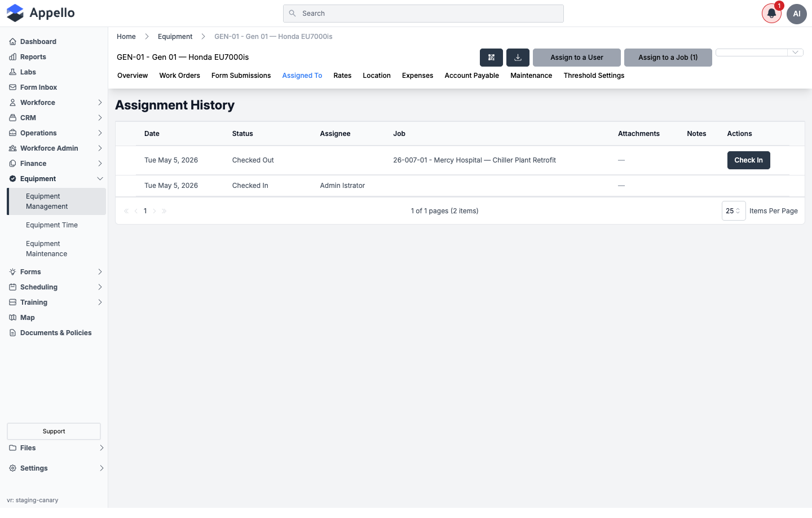Click the Equipment breadcrumb link
The height and width of the screenshot is (518, 812).
pos(175,37)
